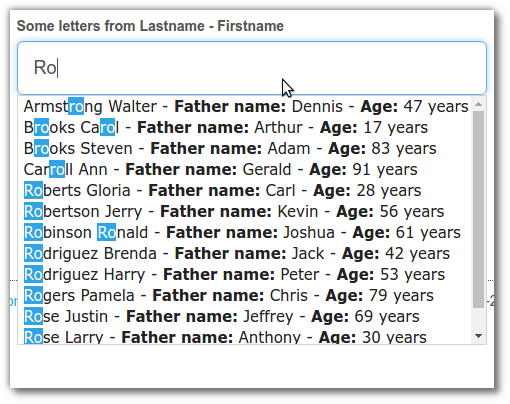Click the field label above input

tap(150, 26)
